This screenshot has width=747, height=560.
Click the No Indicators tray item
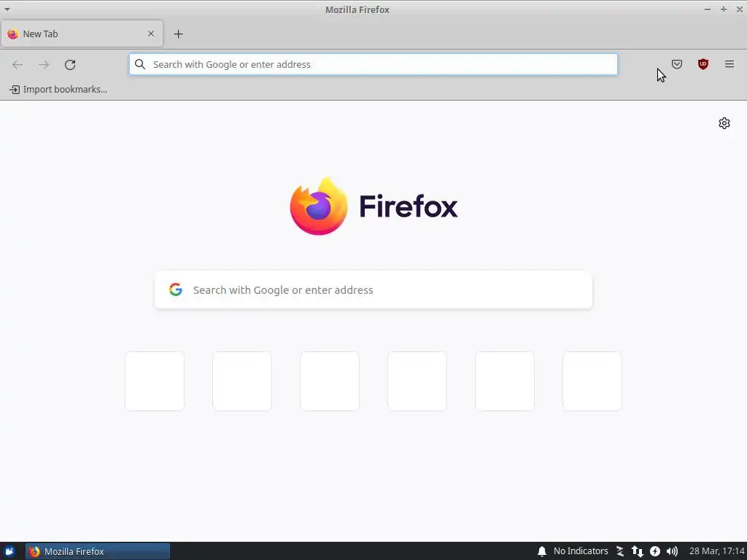coord(581,551)
